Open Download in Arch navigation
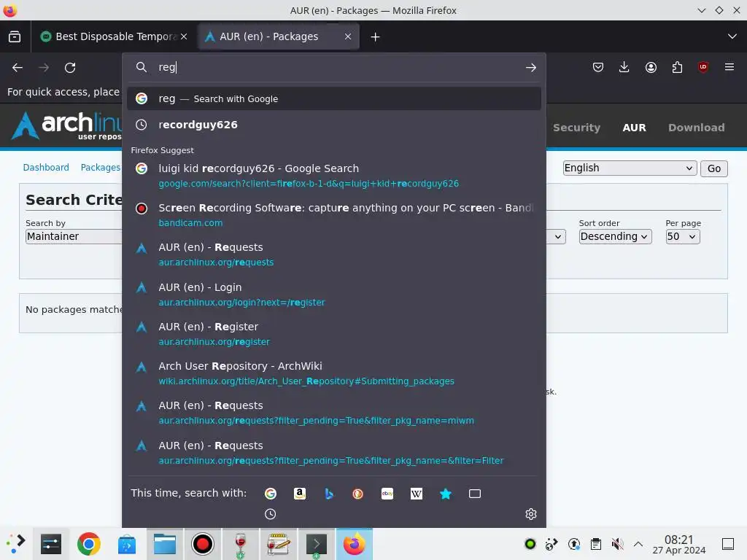The image size is (747, 560). pos(696,128)
